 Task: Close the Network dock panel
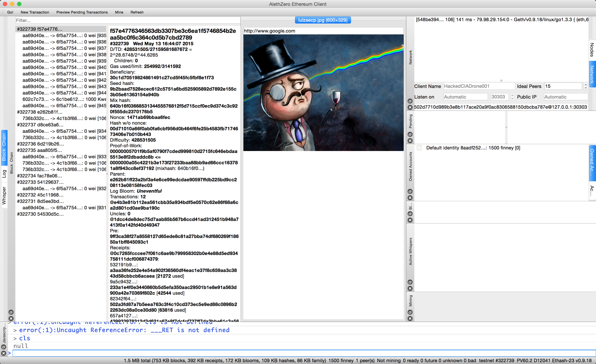410,107
